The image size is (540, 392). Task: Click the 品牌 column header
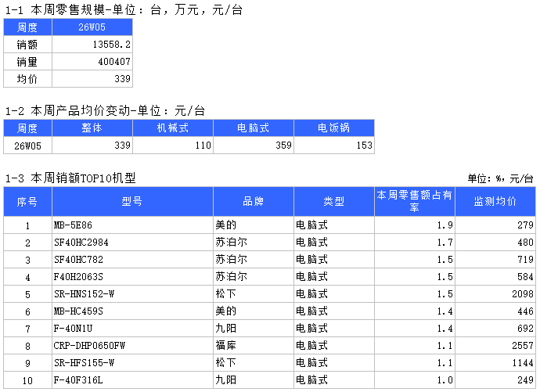(253, 202)
